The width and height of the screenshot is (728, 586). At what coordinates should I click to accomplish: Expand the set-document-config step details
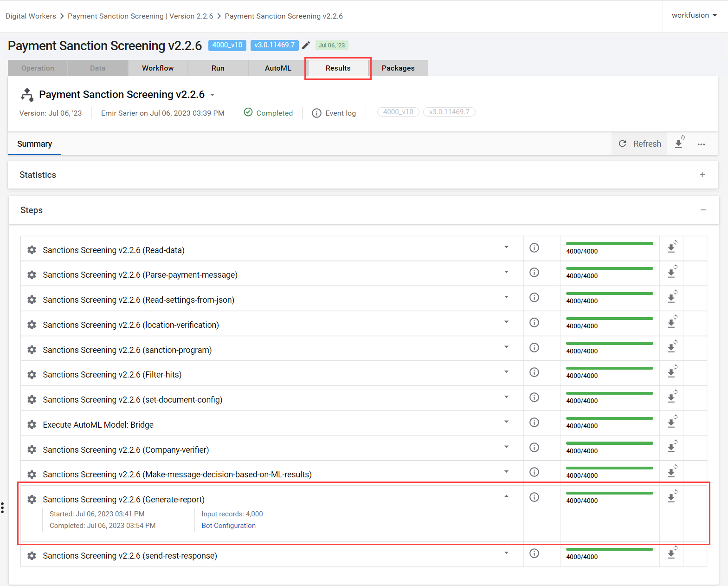point(506,397)
